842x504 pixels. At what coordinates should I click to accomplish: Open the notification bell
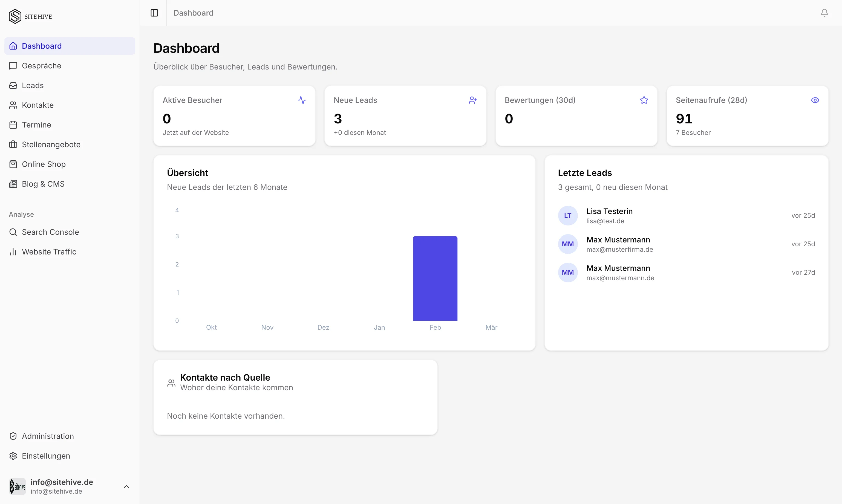coord(824,13)
